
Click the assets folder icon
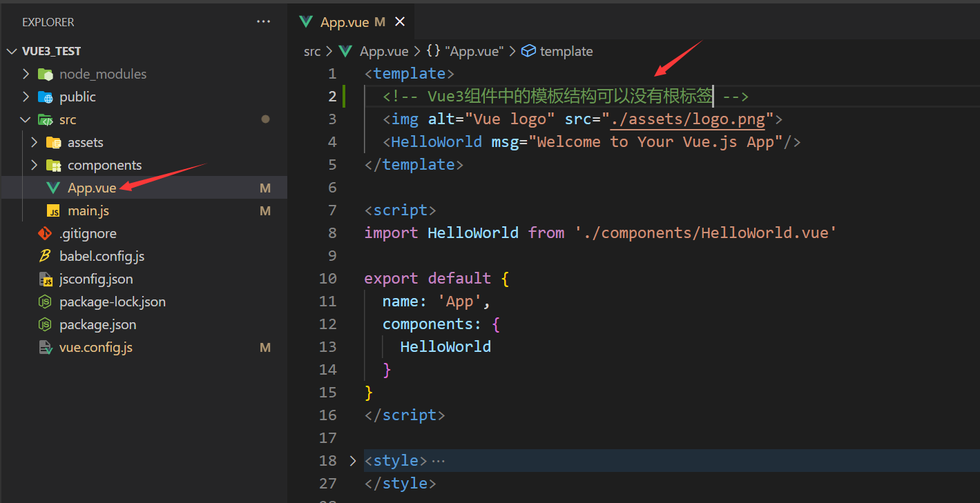pyautogui.click(x=54, y=142)
